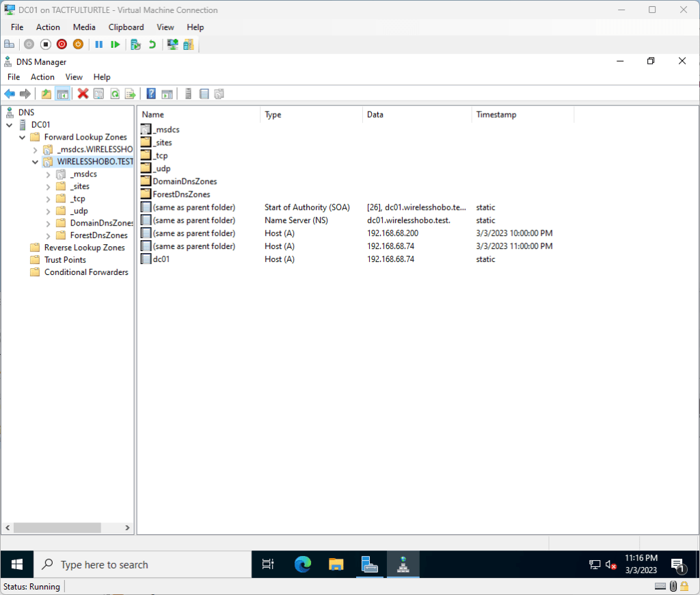Expand the DomainDnsZones tree node
700x595 pixels.
coord(49,224)
